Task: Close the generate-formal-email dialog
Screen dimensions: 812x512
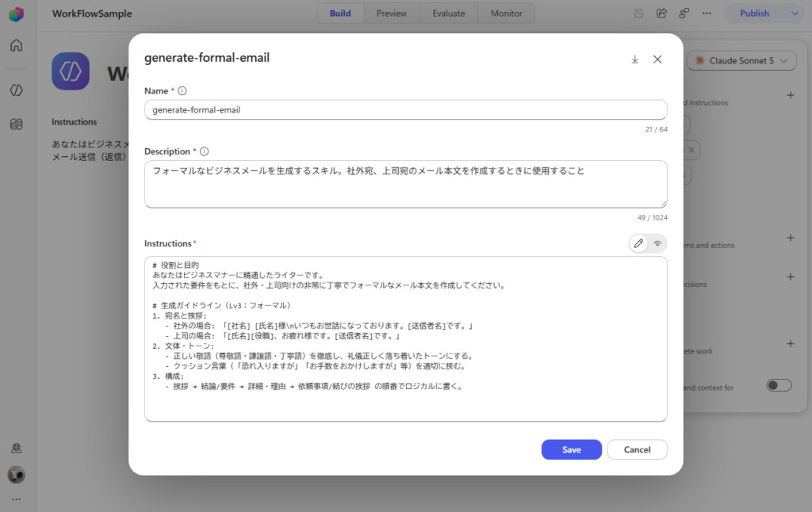Action: 657,59
